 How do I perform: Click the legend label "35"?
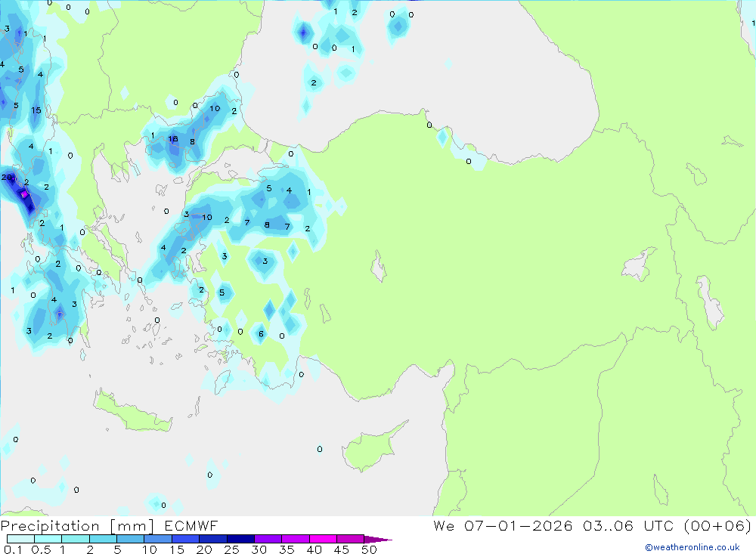pos(287,549)
